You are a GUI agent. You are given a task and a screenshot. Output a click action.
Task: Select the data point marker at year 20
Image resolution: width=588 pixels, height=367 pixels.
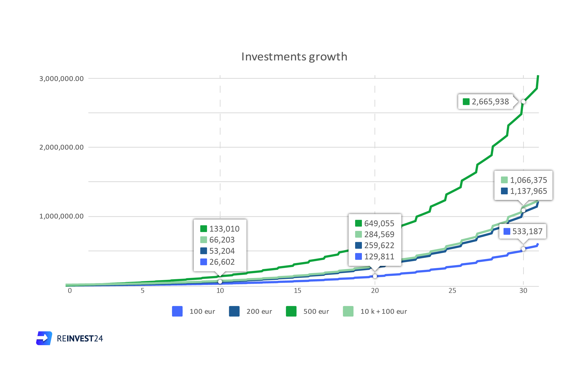[375, 276]
